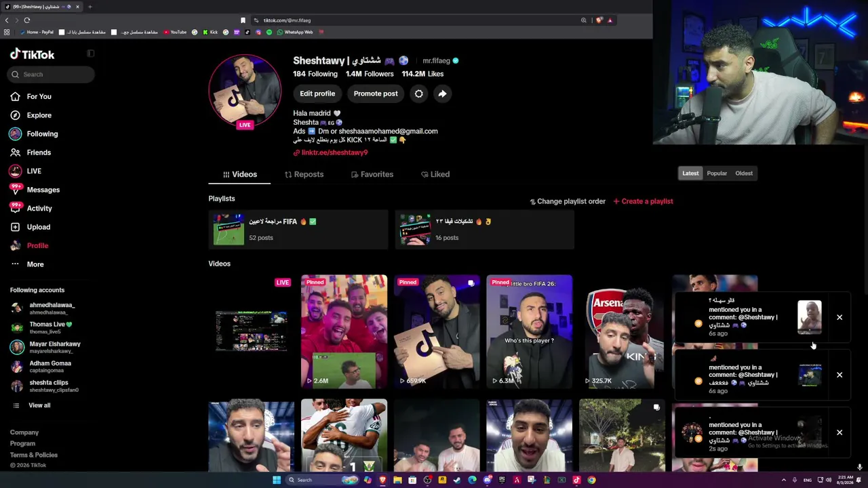Open the Company footer link
This screenshot has width=868, height=488.
pyautogui.click(x=24, y=432)
